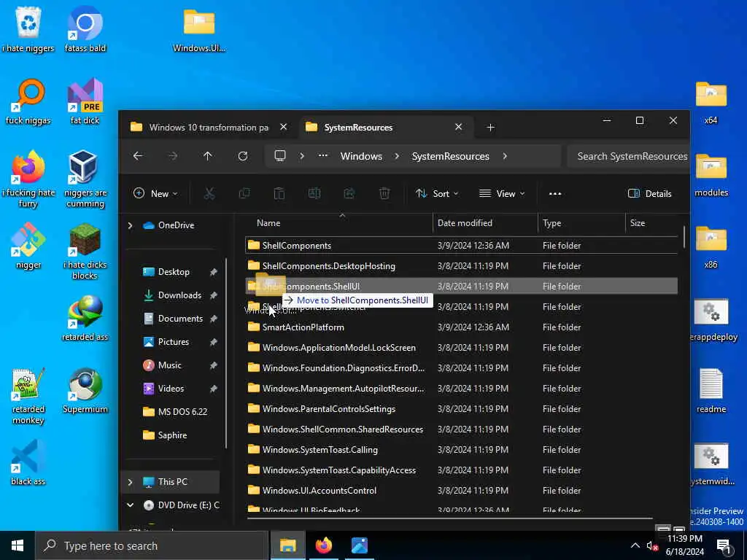This screenshot has width=747, height=560.
Task: Select the readme file on desktop
Action: click(x=711, y=391)
